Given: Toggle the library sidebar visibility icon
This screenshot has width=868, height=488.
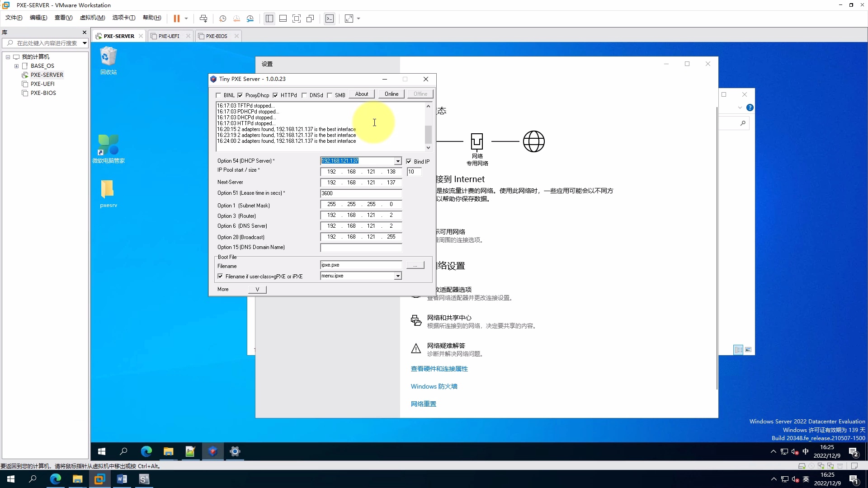Looking at the screenshot, I should [x=269, y=19].
